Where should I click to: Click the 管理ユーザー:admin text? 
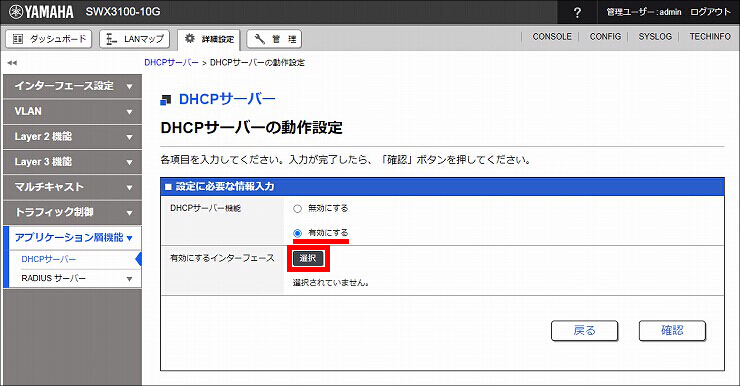(644, 12)
